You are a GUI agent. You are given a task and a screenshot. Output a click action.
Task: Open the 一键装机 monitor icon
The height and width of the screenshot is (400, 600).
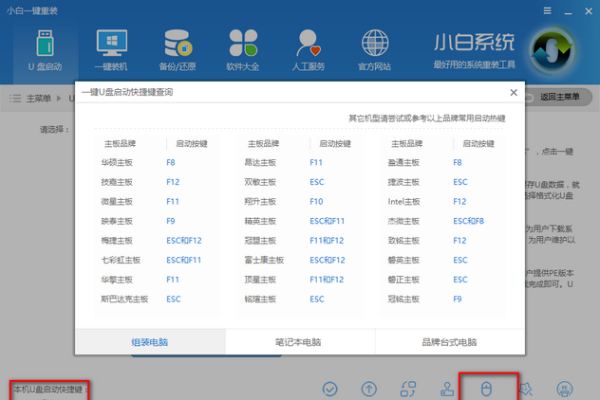tap(111, 43)
